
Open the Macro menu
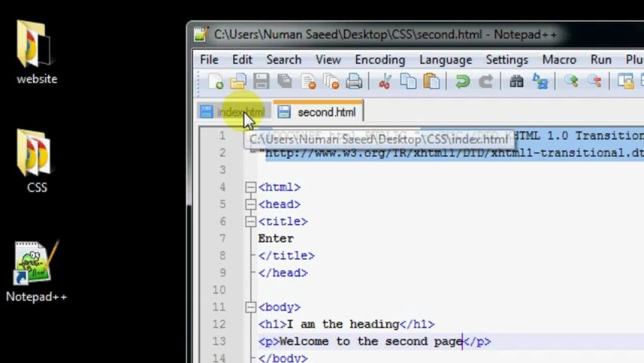pos(559,59)
